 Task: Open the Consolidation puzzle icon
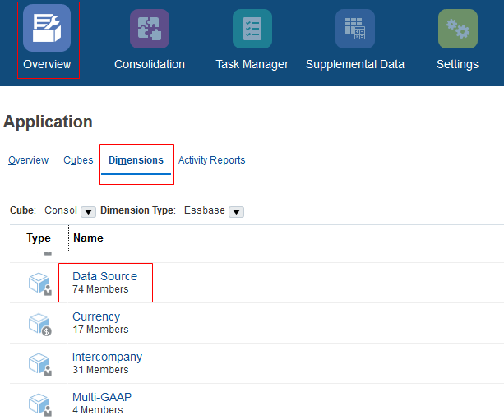point(150,29)
